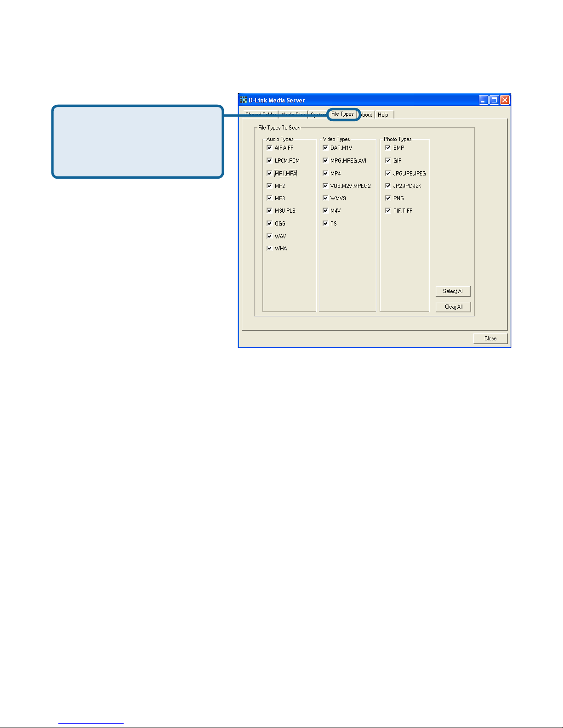Disable the OGG file type
Image resolution: width=563 pixels, height=728 pixels.
pos(269,223)
